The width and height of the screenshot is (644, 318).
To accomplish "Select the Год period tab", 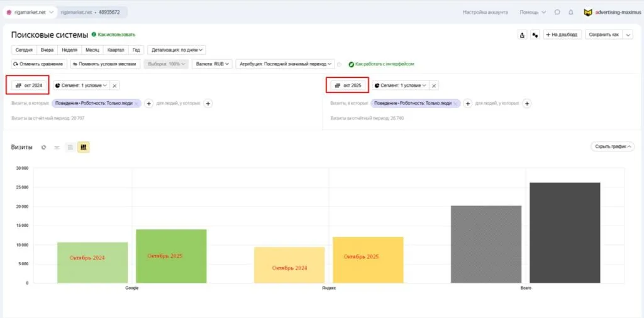I will 136,50.
